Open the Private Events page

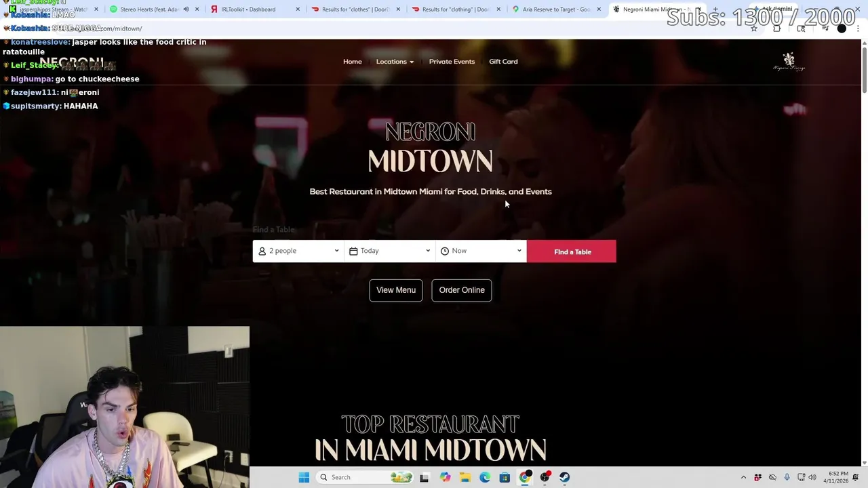coord(452,62)
